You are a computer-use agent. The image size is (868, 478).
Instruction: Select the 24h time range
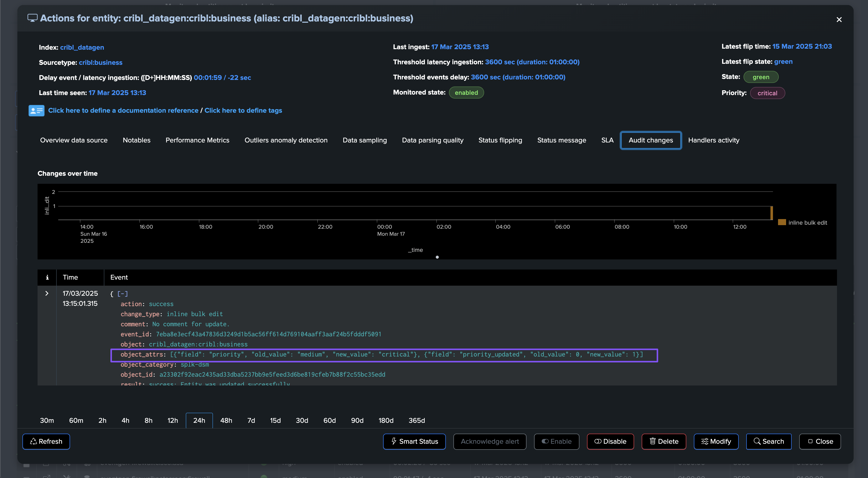click(x=199, y=420)
